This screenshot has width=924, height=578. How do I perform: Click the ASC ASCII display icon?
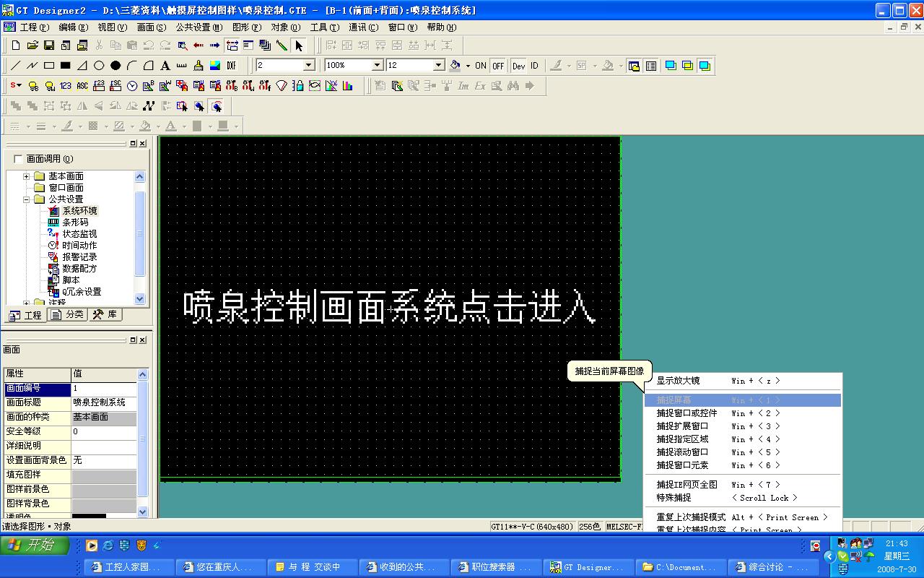(82, 86)
